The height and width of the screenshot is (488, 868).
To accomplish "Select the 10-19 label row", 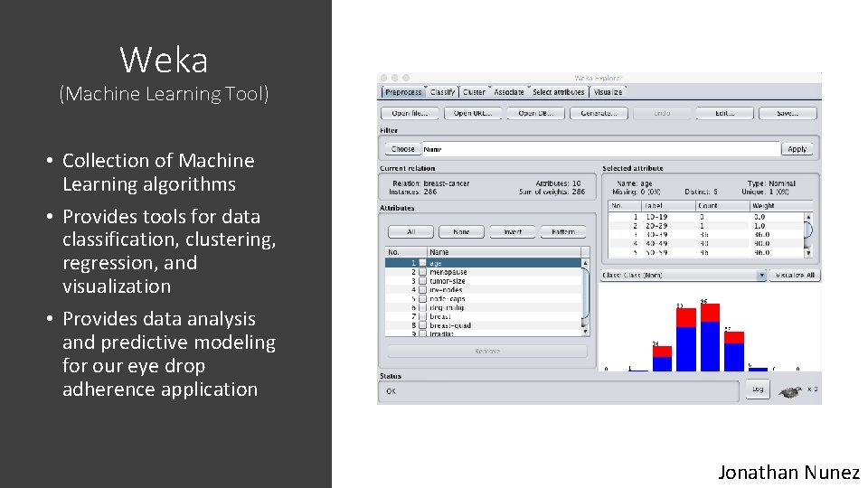I will coord(706,217).
